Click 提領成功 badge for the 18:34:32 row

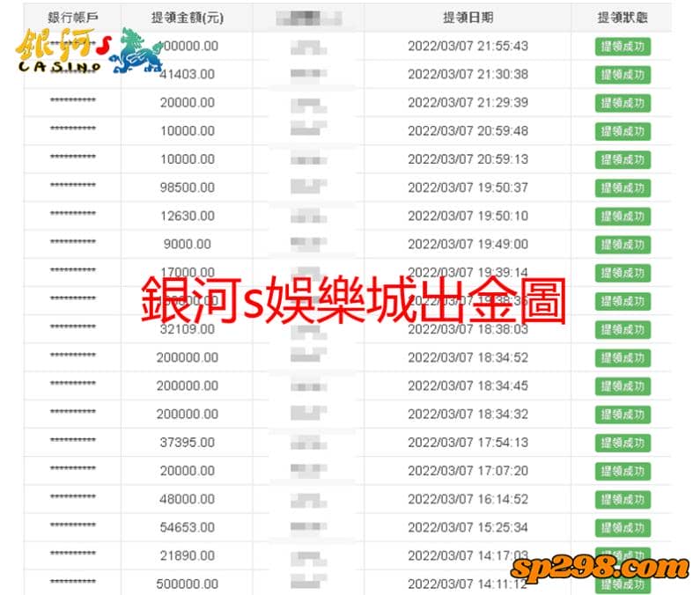[623, 415]
